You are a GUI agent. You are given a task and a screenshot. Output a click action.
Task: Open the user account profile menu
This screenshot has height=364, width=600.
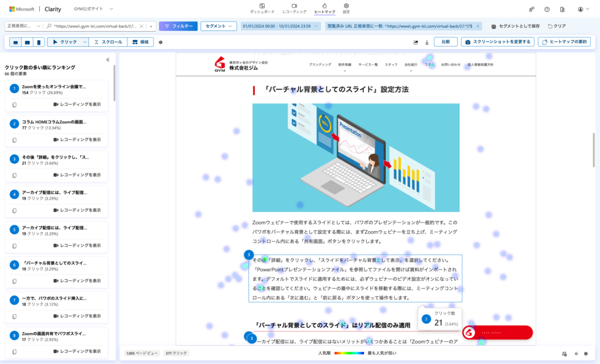(583, 9)
